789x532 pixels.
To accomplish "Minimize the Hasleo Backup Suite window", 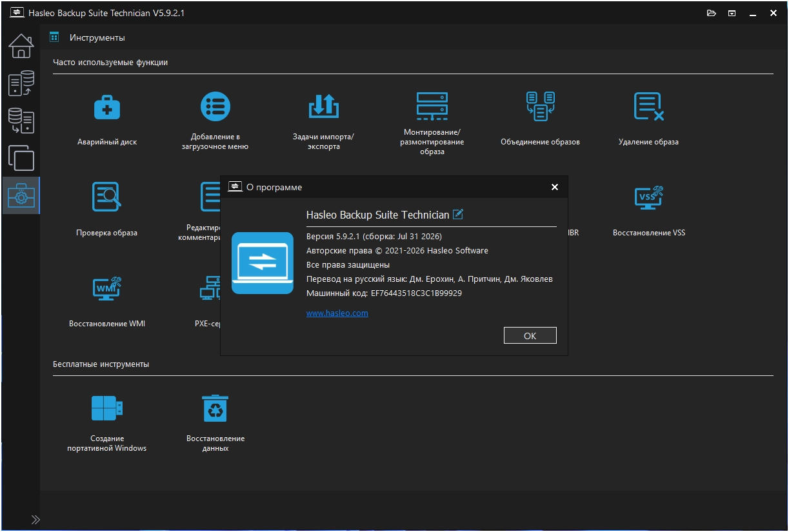I will [753, 13].
